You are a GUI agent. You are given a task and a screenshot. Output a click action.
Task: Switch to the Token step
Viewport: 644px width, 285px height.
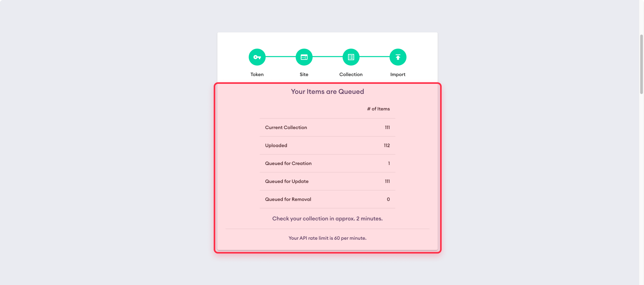(x=257, y=74)
